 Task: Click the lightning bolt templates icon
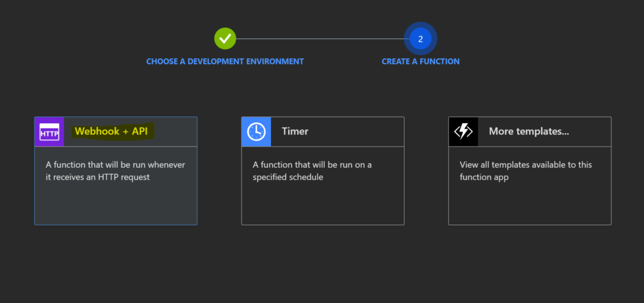463,132
